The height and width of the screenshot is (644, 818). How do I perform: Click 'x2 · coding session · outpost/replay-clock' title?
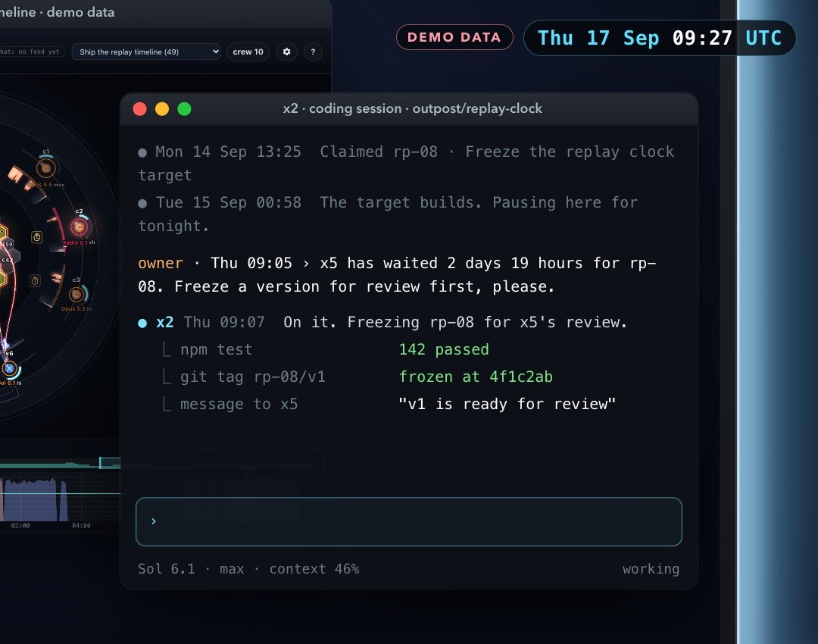[x=412, y=108]
